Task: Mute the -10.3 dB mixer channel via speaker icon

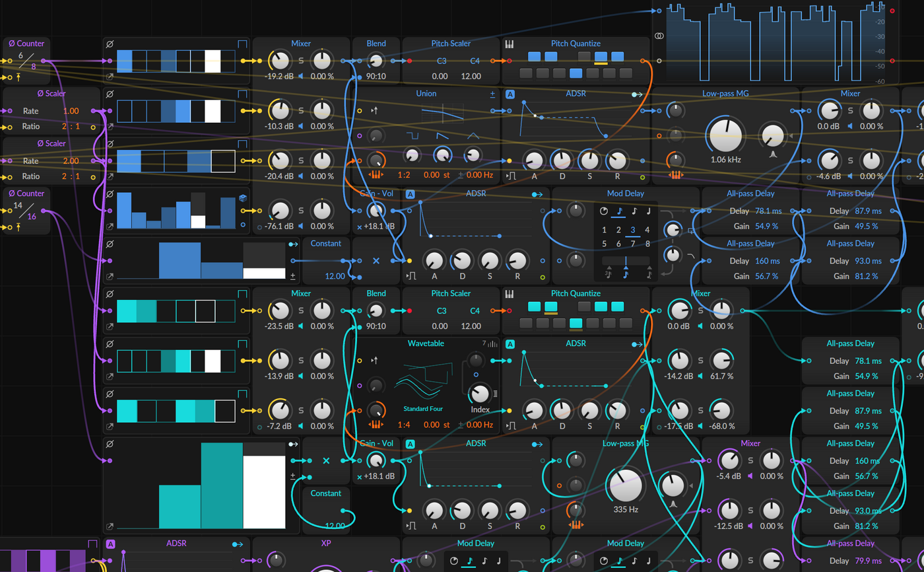Action: click(x=302, y=126)
